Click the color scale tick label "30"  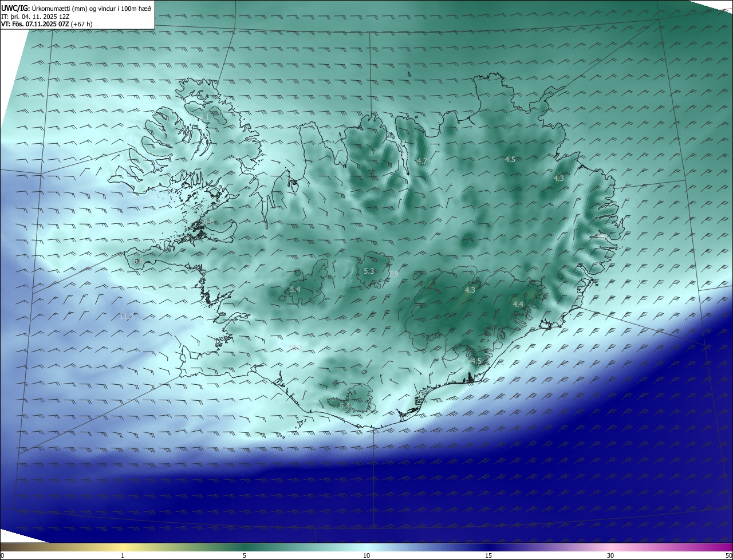coord(610,555)
